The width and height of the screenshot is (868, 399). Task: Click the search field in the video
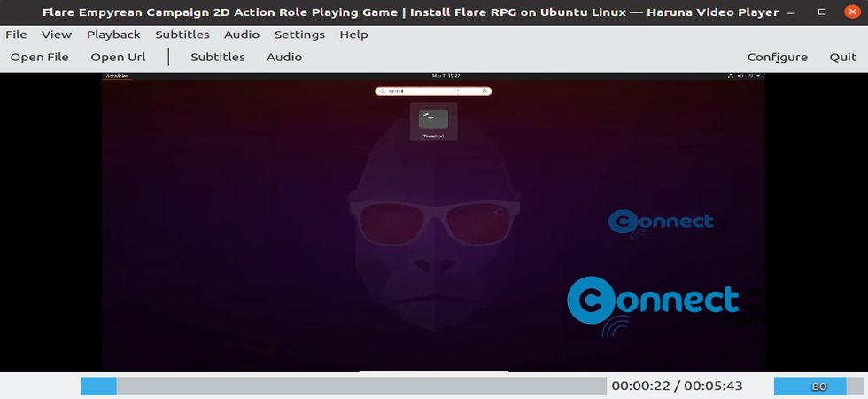coord(433,90)
